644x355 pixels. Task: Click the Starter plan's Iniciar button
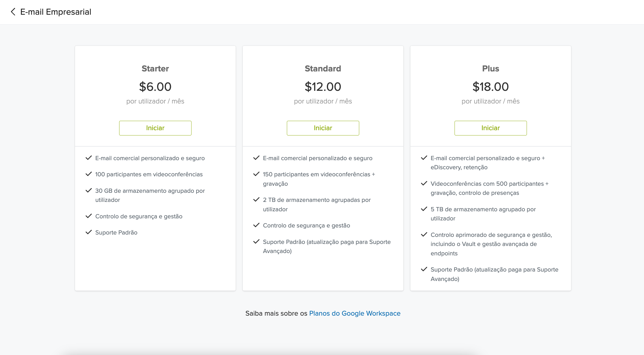click(x=155, y=128)
